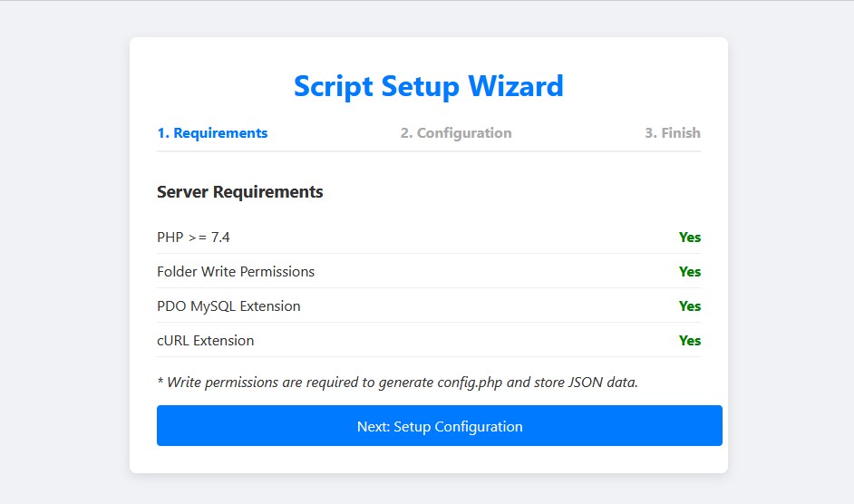
Task: Click the PDO MySQL Extension label
Action: (x=228, y=306)
